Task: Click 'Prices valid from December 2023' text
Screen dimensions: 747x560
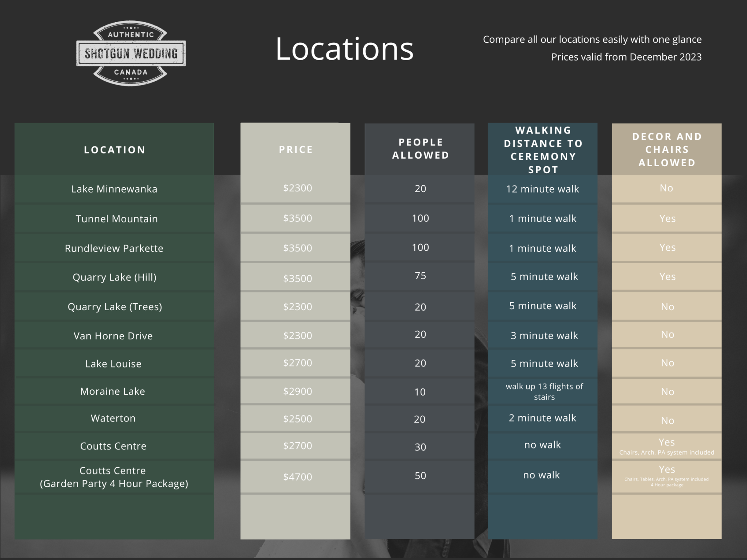Action: (626, 57)
